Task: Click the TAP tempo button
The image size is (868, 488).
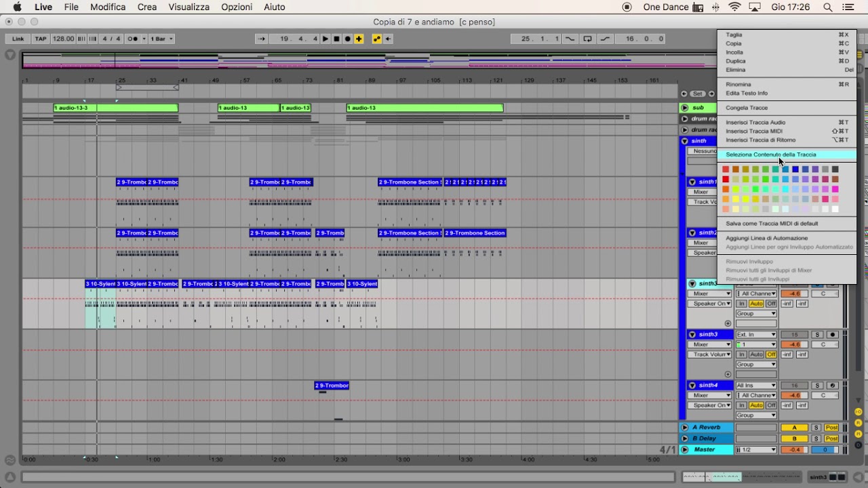Action: [x=41, y=39]
